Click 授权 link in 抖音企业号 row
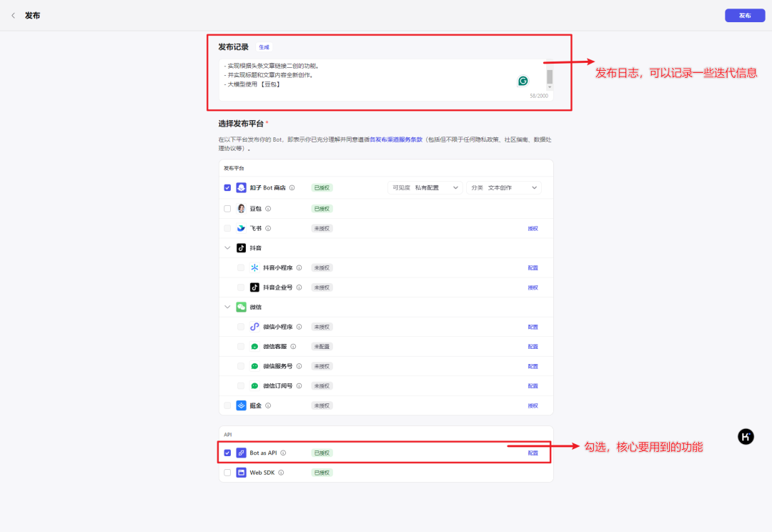 point(533,287)
